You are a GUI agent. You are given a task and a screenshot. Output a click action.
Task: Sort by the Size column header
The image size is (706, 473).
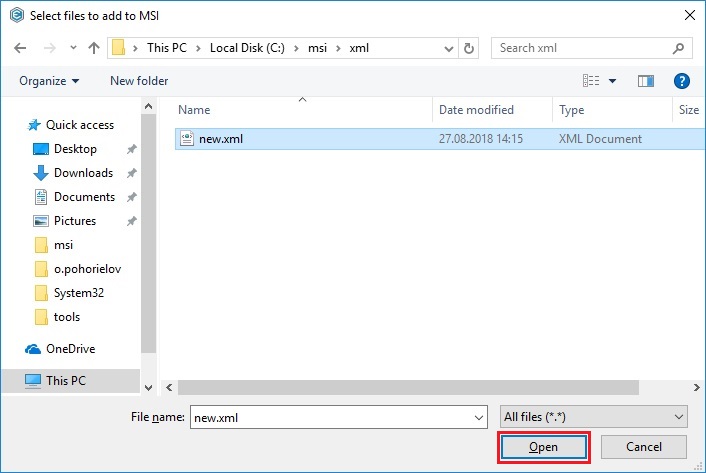point(689,110)
